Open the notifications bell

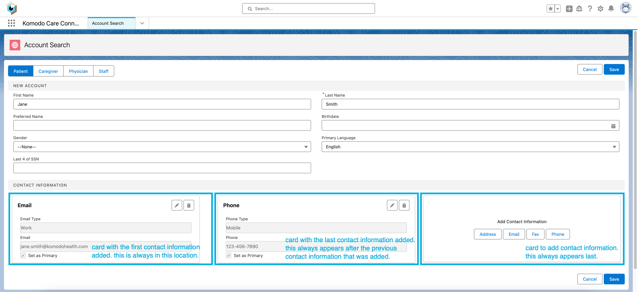point(611,8)
